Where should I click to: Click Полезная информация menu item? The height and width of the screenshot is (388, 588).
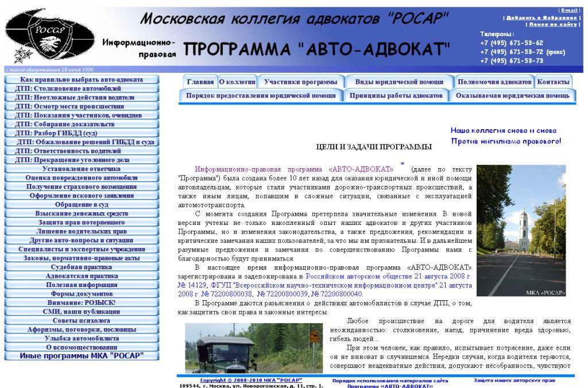pyautogui.click(x=82, y=285)
